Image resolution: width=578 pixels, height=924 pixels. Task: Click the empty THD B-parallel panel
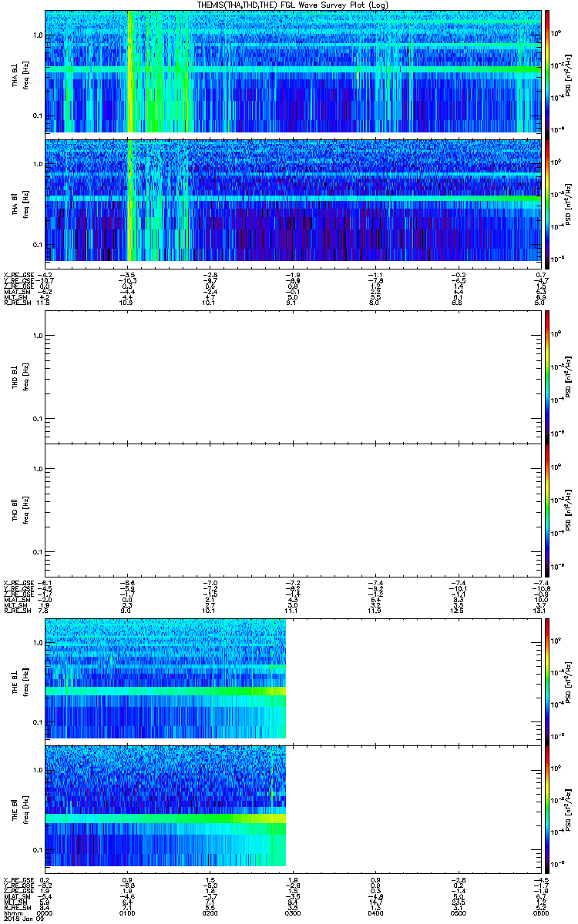click(x=293, y=510)
